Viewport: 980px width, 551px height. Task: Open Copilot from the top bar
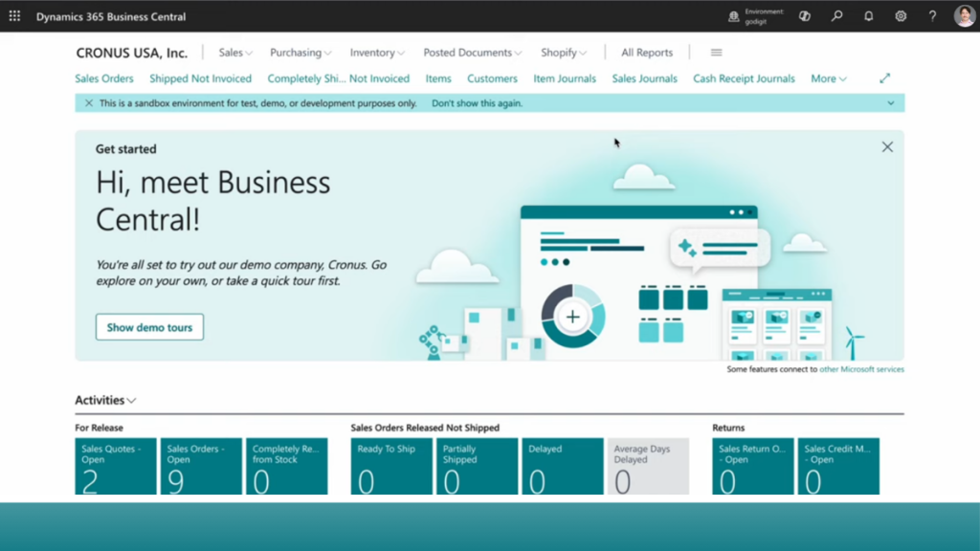[804, 16]
